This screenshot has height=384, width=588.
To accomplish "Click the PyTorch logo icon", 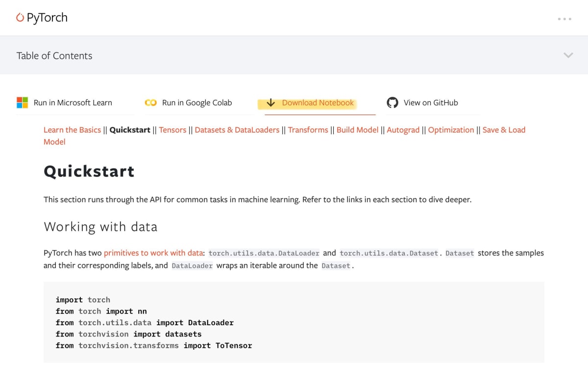I will click(20, 18).
